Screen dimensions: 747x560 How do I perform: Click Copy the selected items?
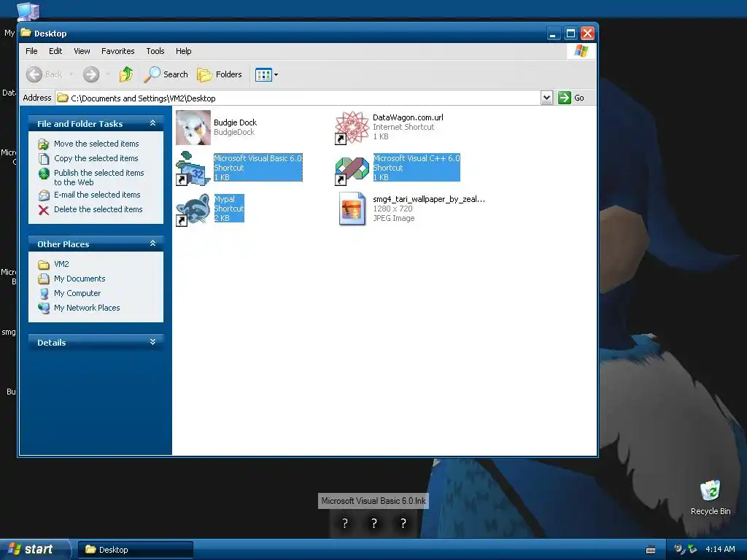(x=96, y=158)
